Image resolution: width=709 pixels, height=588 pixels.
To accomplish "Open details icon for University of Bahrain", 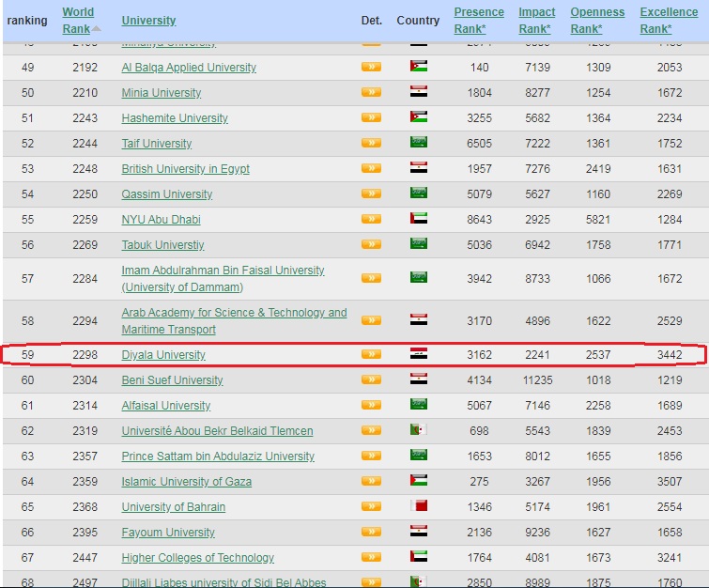I will pyautogui.click(x=371, y=506).
